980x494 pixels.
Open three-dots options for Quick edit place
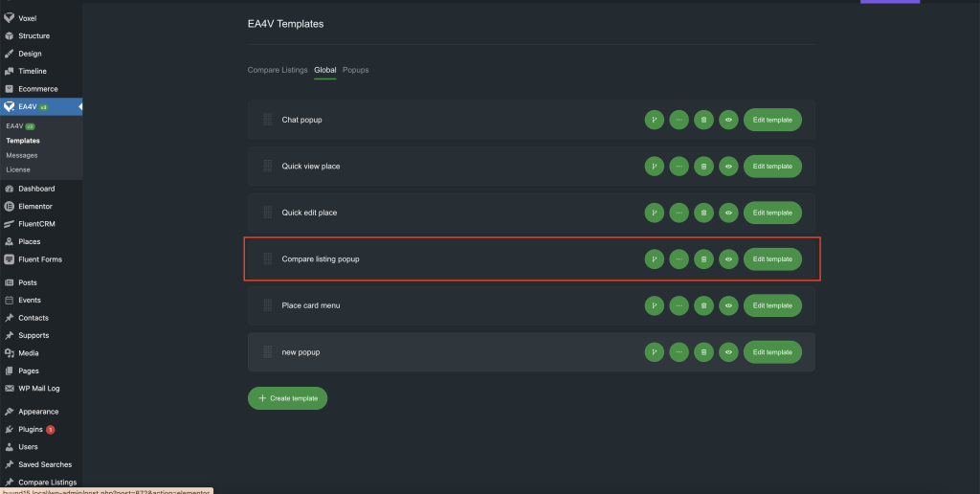pyautogui.click(x=679, y=213)
